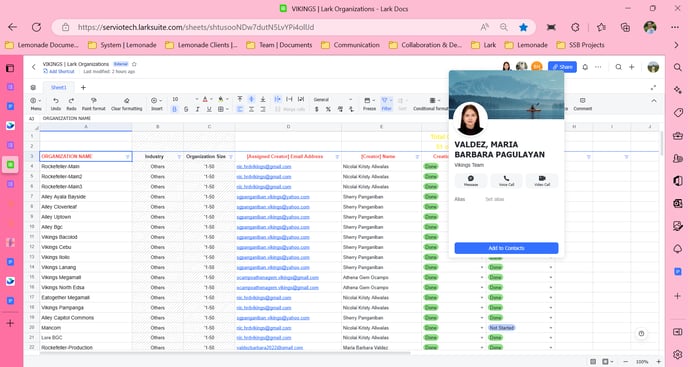Open the ORGANIZATION NAME column filter arrow
Viewport: 688px width, 367px height.
pos(128,157)
